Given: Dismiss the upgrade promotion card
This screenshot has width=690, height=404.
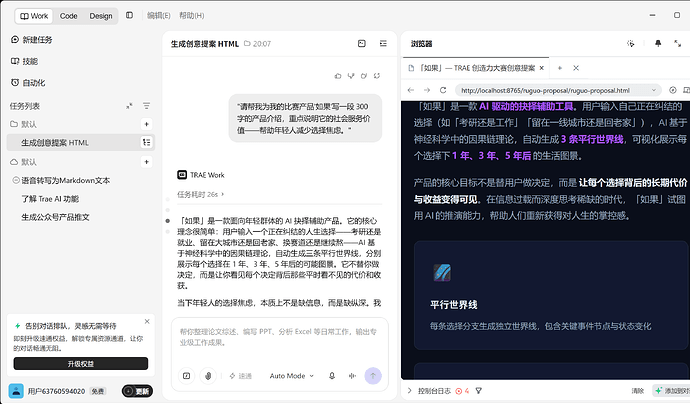Looking at the screenshot, I should click(x=147, y=322).
